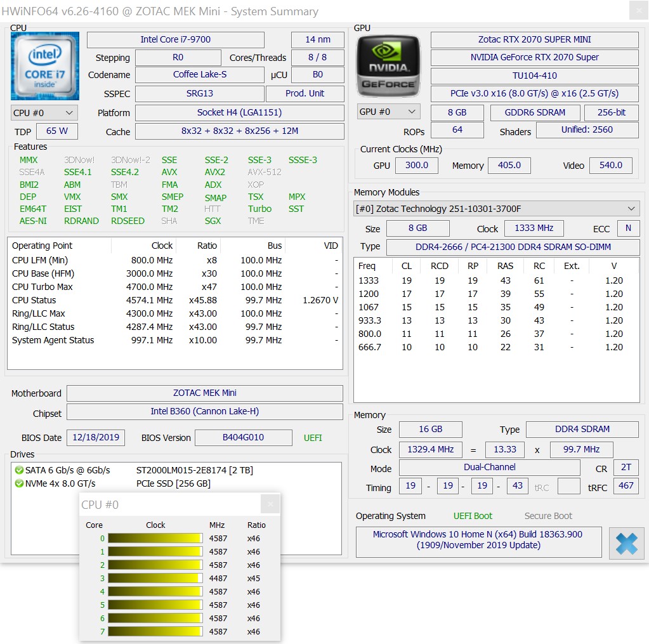Click the ECC value N field

[x=628, y=228]
